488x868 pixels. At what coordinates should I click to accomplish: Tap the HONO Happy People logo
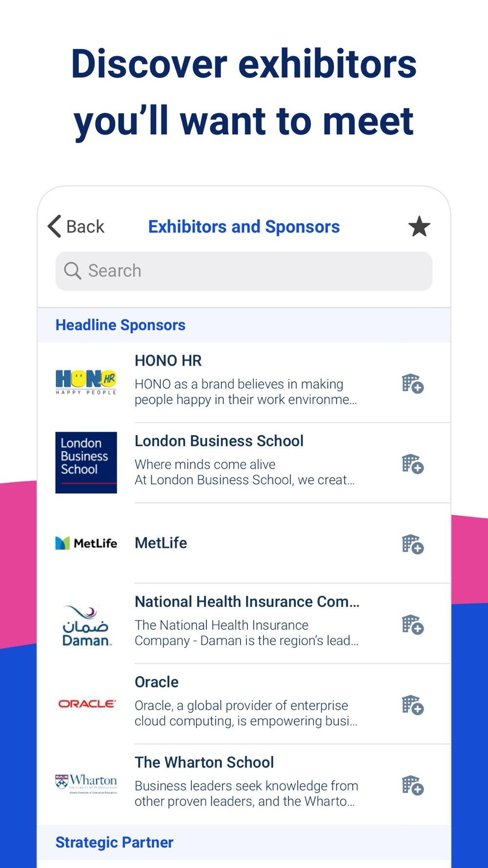point(86,382)
